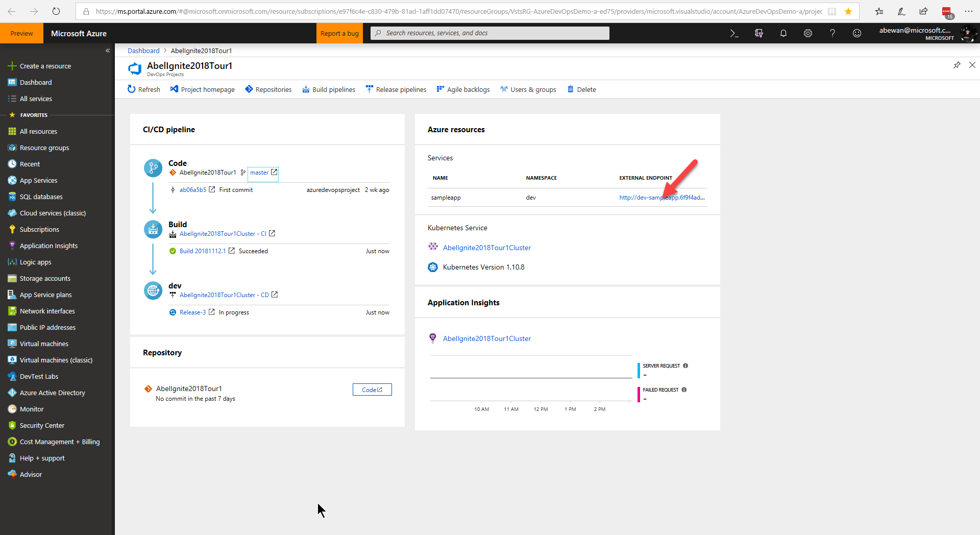Pin blade to dashboard
Screen dimensions: 980x535
(957, 65)
